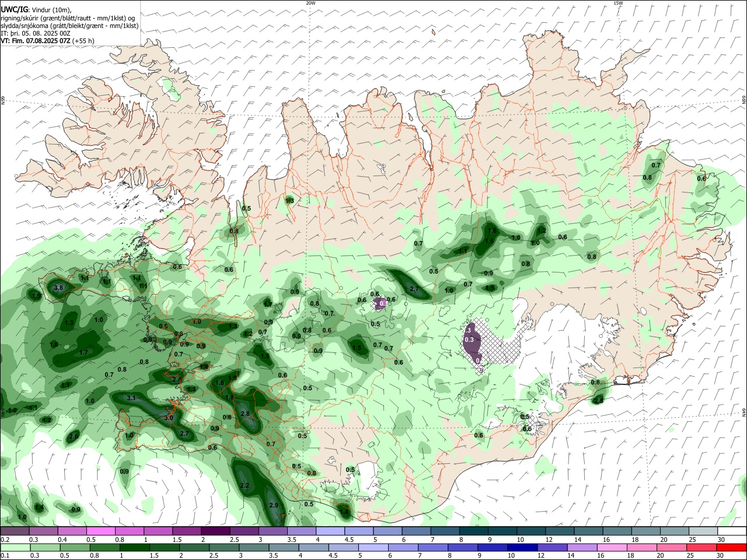This screenshot has width=747, height=560.
Task: Click the darkest purple 2 mm snow swatch
Action: coord(215,531)
